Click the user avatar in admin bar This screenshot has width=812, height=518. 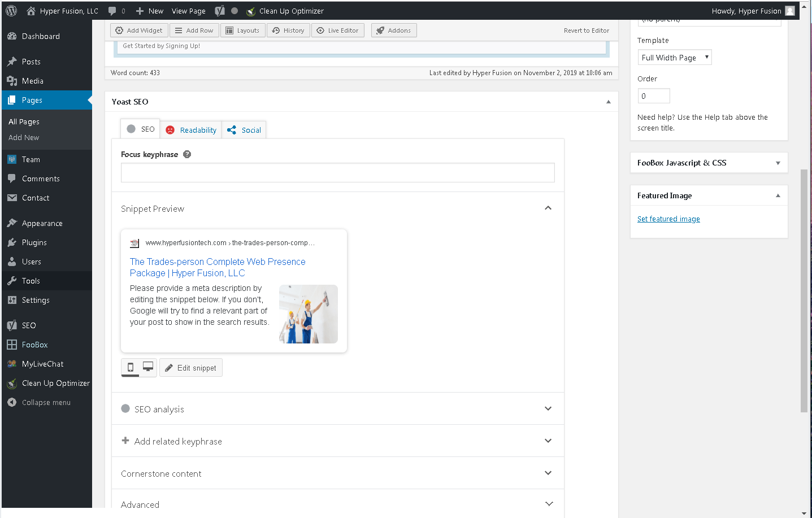(x=790, y=11)
